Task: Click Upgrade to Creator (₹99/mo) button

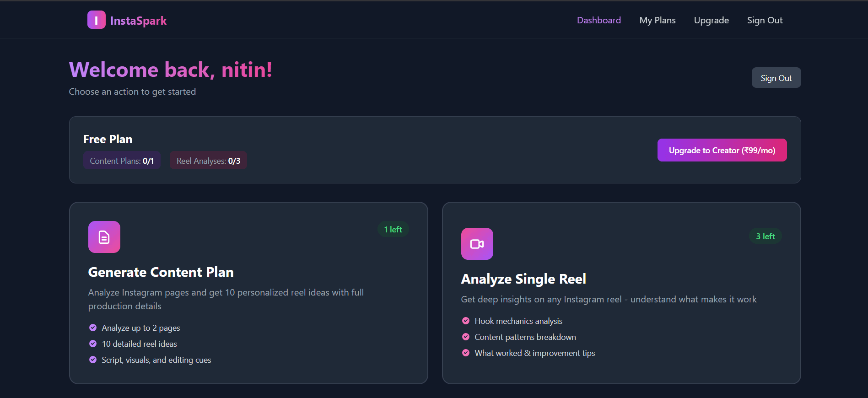Action: click(x=722, y=150)
